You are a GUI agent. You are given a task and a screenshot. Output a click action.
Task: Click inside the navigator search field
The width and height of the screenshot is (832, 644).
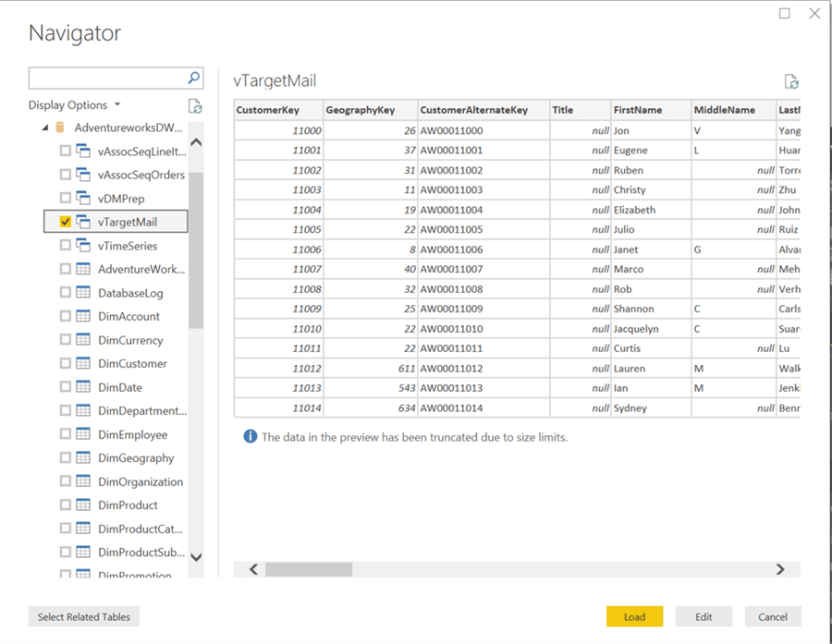(x=106, y=78)
